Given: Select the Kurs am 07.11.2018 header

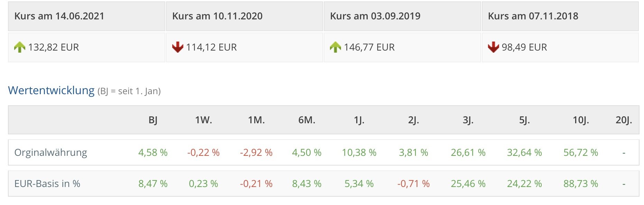Looking at the screenshot, I should point(533,16).
